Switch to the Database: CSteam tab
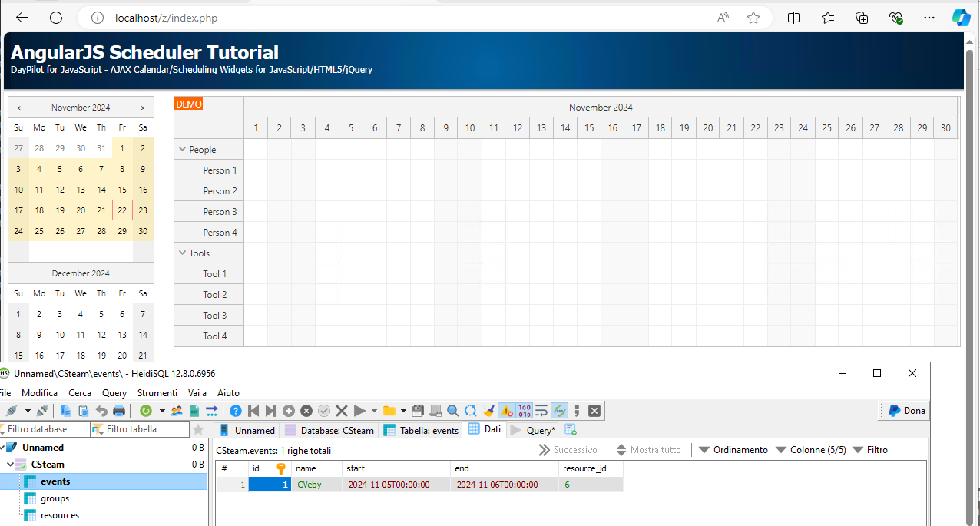980x526 pixels. click(x=329, y=430)
